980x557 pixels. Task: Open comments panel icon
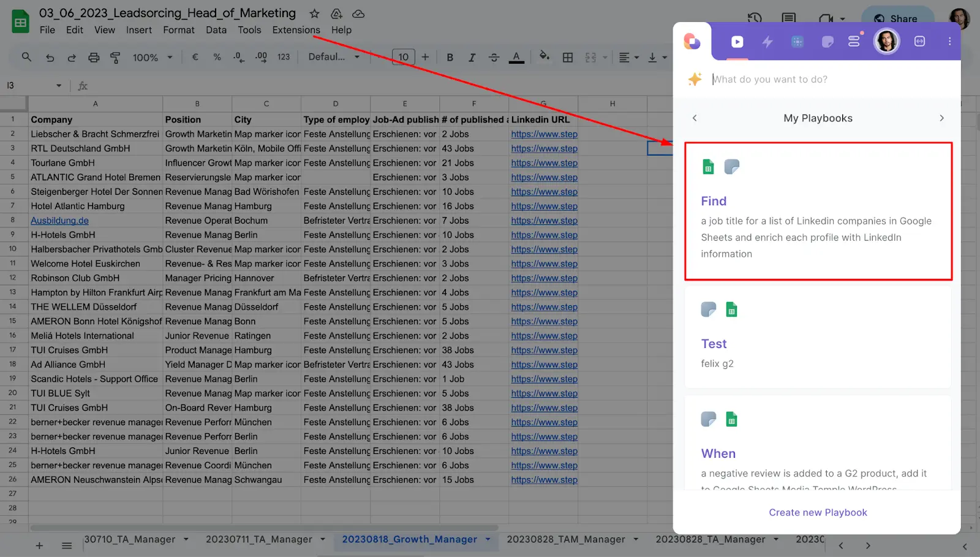tap(789, 18)
